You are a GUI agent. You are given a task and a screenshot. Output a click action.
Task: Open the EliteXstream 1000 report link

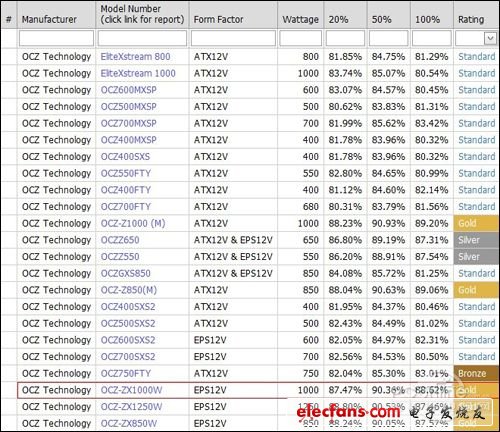[x=138, y=73]
